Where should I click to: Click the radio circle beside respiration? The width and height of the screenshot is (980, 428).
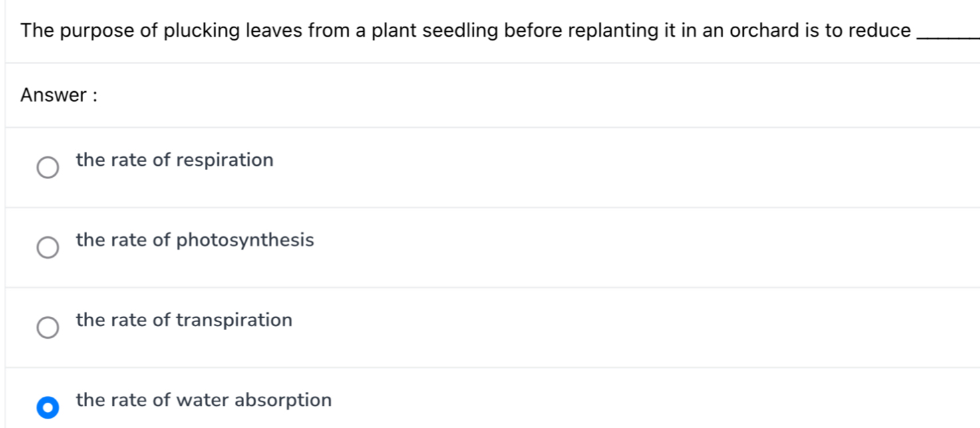tap(48, 167)
